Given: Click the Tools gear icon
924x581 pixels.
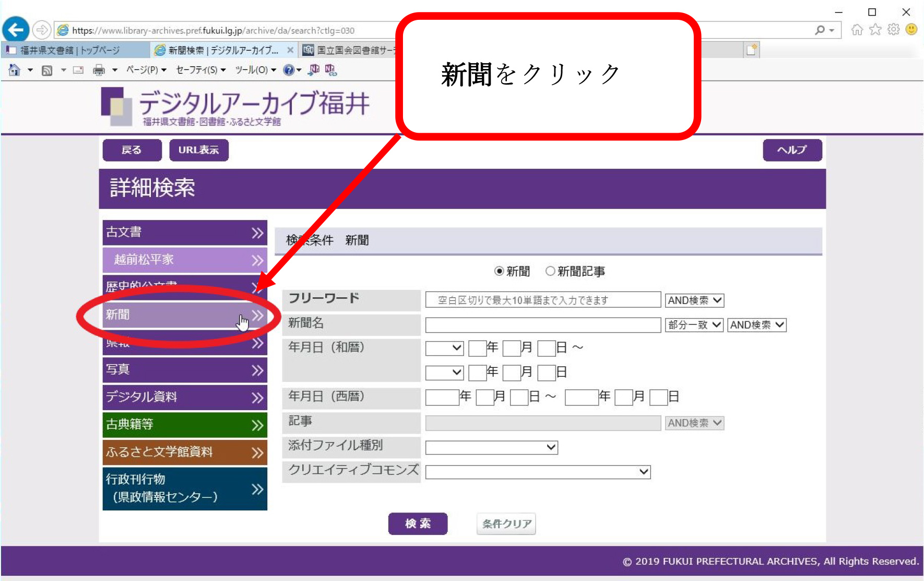Looking at the screenshot, I should pyautogui.click(x=894, y=29).
